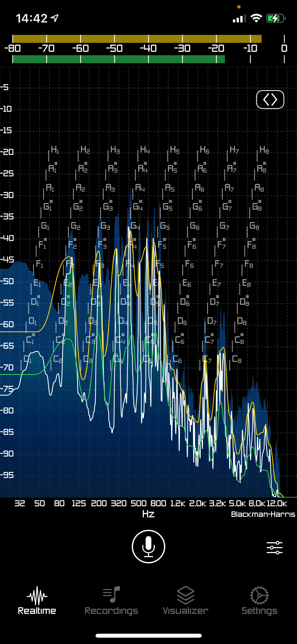Viewport: 297px width, 644px height.
Task: Tap the Blackman-Harris window label
Action: pyautogui.click(x=263, y=514)
